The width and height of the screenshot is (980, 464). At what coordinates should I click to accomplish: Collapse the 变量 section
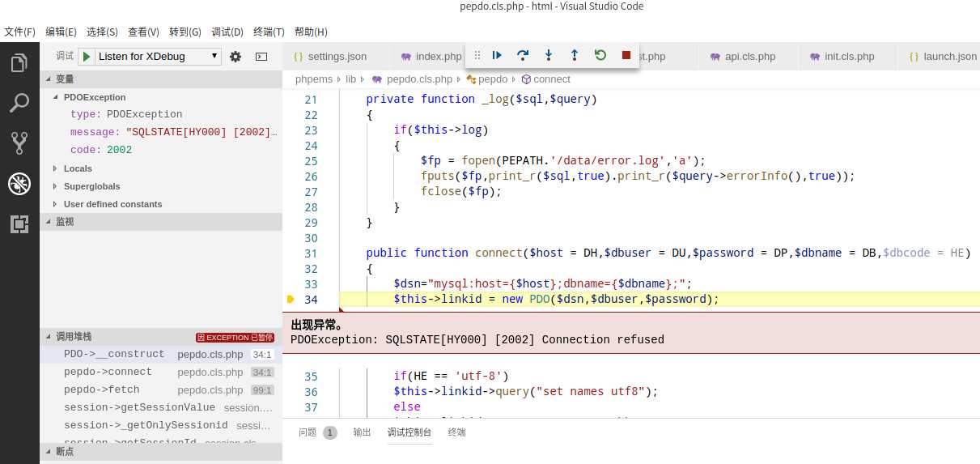161,79
